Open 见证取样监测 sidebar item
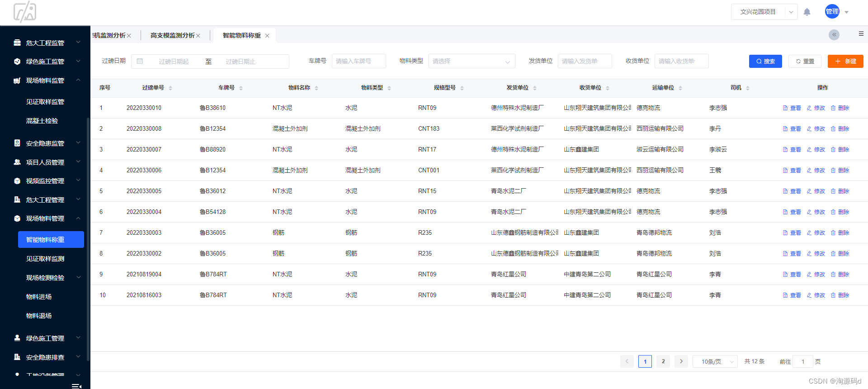 coord(45,259)
